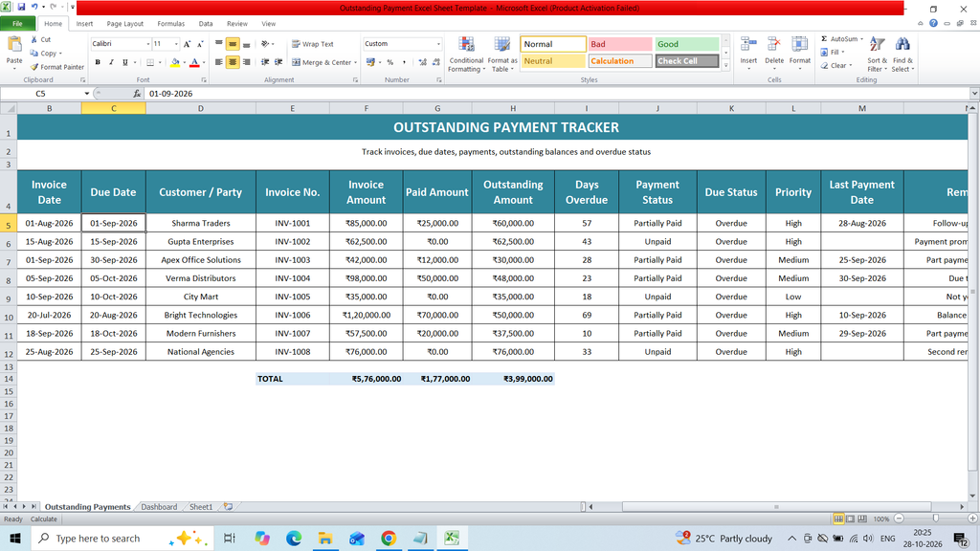Viewport: 980px width, 551px height.
Task: Click the Paste clipboard icon
Action: pyautogui.click(x=14, y=44)
